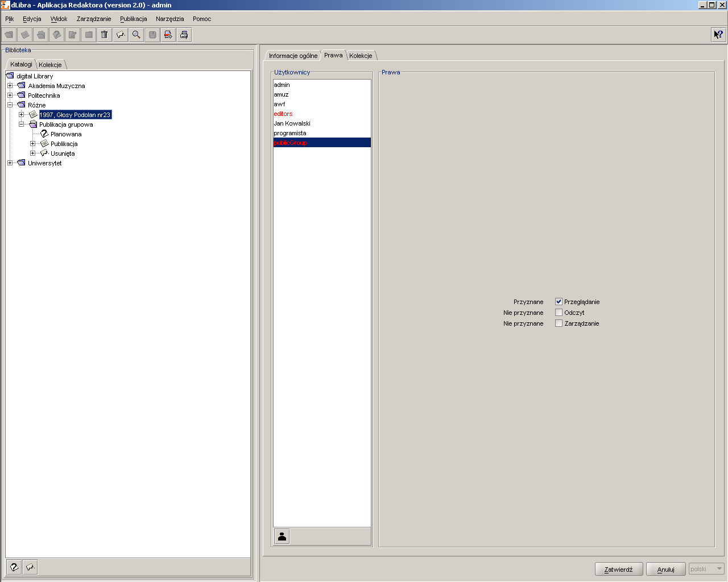Collapse the Różne tree node
This screenshot has height=582, width=728.
[10, 105]
